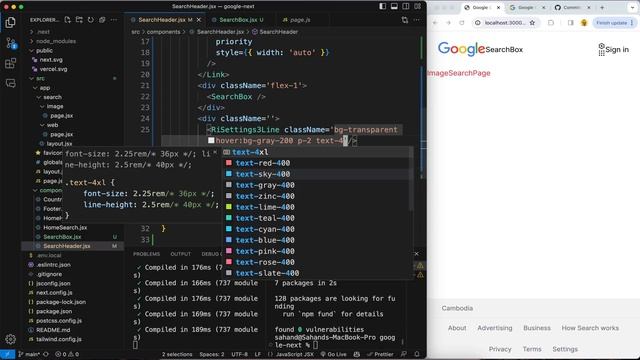Screen dimensions: 640x360
Task: Select text-4xl autocomplete suggestion
Action: (x=318, y=152)
